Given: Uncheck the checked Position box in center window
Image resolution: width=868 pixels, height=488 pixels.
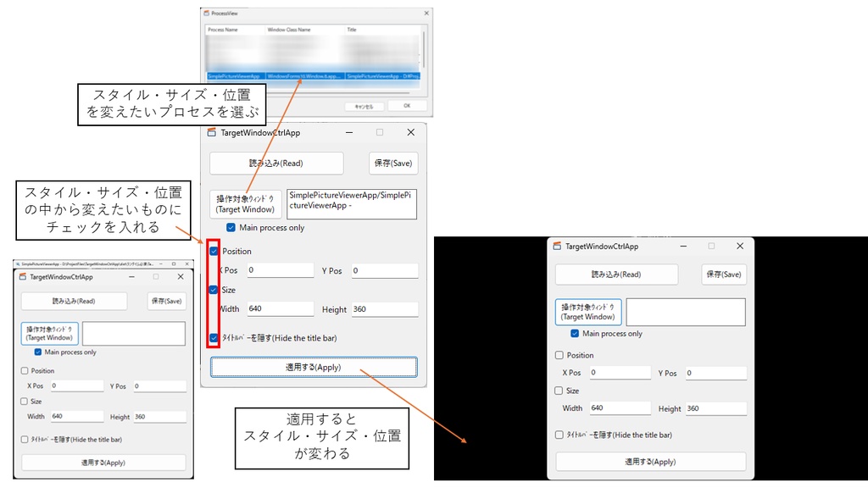Looking at the screenshot, I should pyautogui.click(x=214, y=251).
